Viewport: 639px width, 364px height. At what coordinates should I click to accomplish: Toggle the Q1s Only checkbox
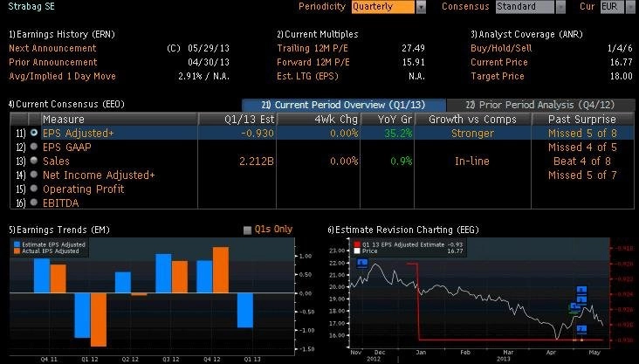[247, 230]
